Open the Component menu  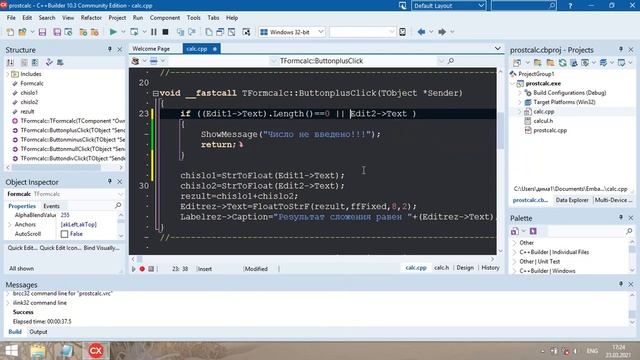[164, 18]
